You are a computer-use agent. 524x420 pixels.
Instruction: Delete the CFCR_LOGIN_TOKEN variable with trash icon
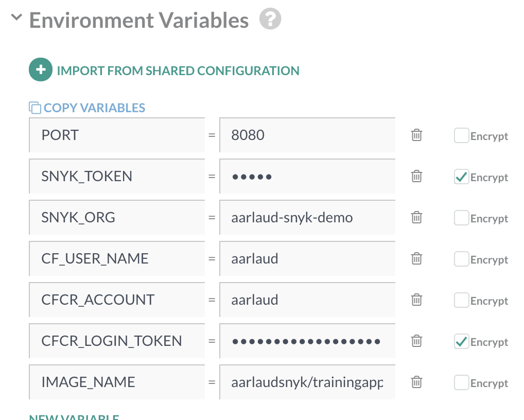416,341
